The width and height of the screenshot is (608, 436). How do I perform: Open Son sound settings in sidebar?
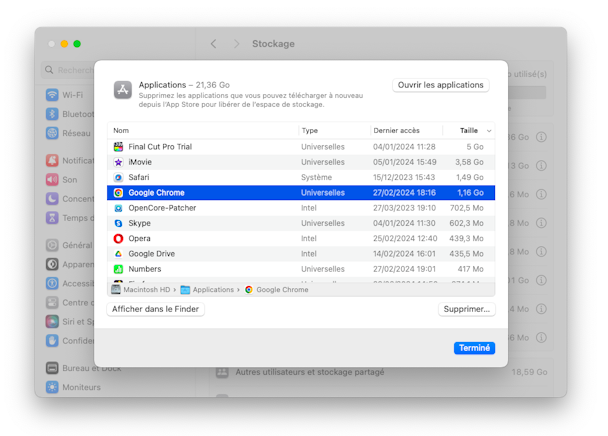pos(61,180)
